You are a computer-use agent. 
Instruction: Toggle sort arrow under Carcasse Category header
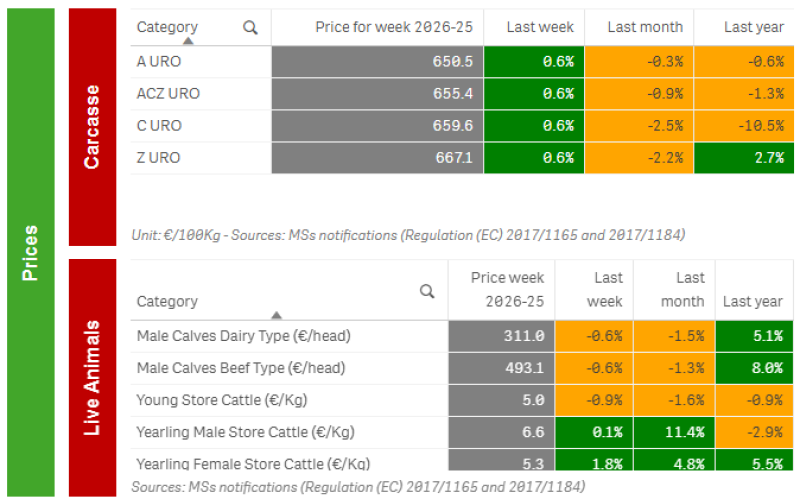[x=188, y=40]
